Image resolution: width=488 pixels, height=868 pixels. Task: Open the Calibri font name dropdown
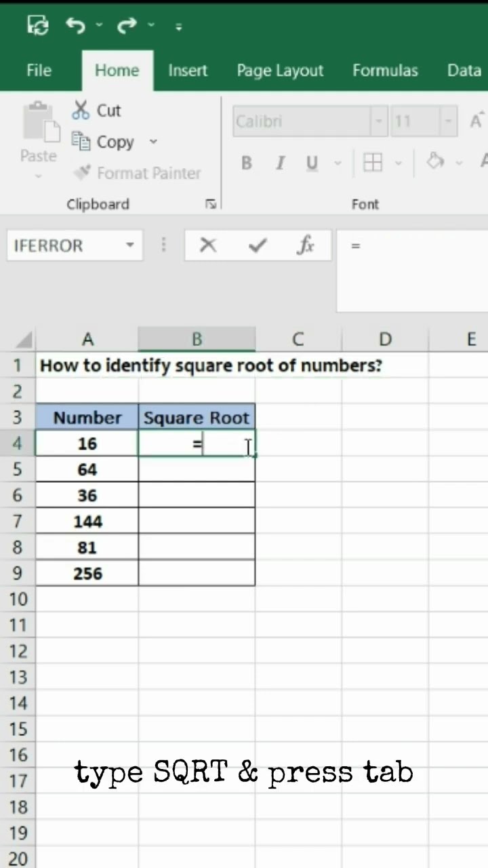[x=380, y=122]
